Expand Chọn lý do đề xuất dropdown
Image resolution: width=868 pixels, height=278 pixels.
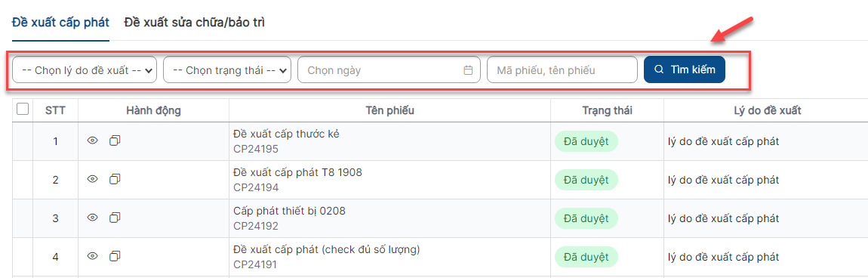tap(85, 70)
